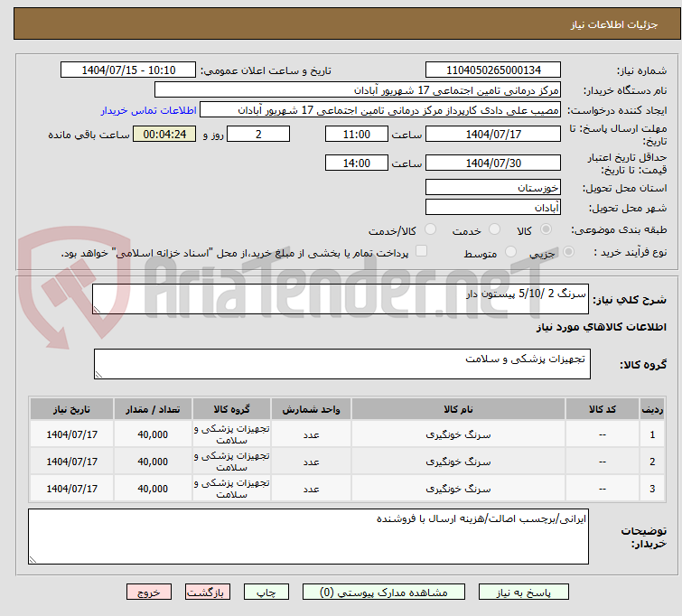Click quantity 40,000 in row 1
This screenshot has height=616, width=682.
(153, 434)
